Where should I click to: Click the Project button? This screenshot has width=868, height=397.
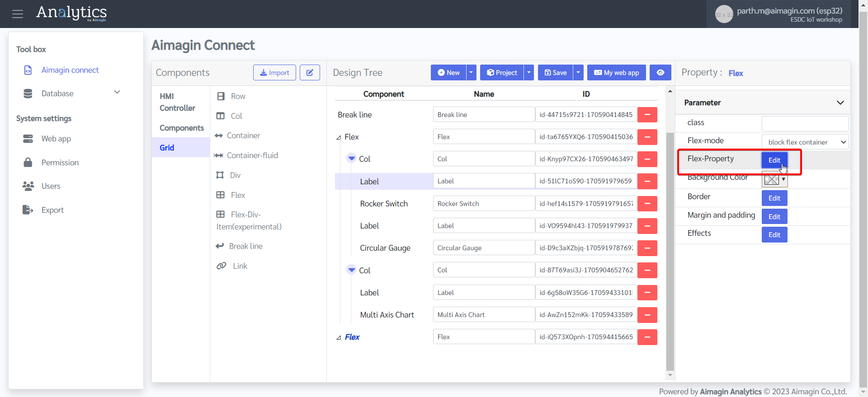point(502,73)
